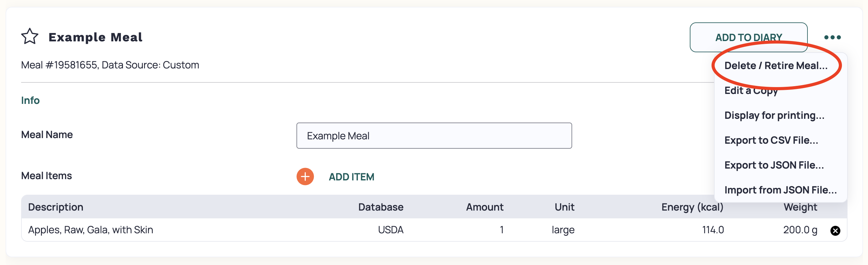Choose Export to CSV File...
868x265 pixels.
point(771,140)
